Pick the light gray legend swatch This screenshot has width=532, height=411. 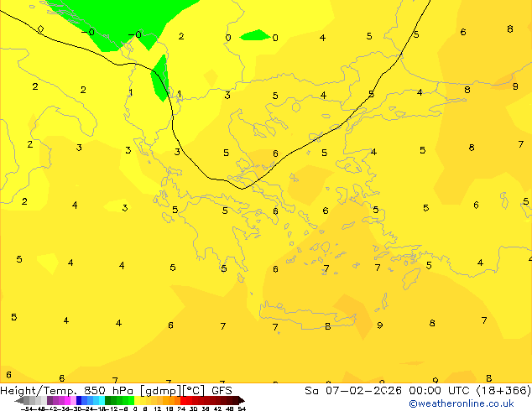pos(44,400)
